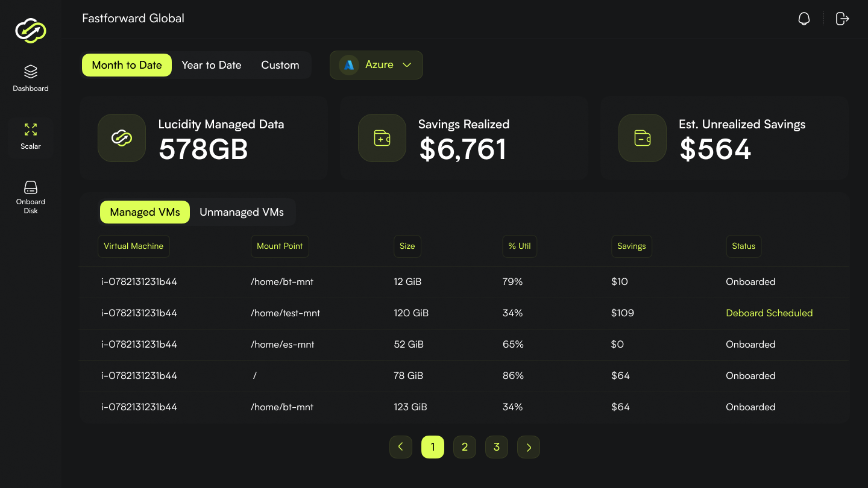Viewport: 868px width, 488px height.
Task: Switch to Month to Date range
Action: tap(127, 65)
